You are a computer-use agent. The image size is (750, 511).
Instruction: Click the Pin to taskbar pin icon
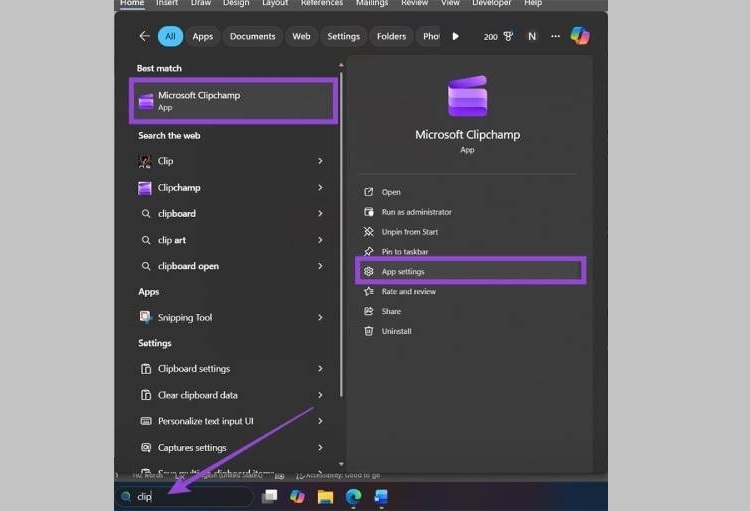point(368,251)
